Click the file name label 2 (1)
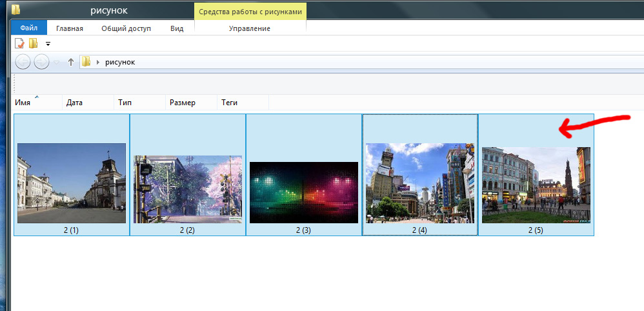This screenshot has width=644, height=311. click(x=71, y=230)
